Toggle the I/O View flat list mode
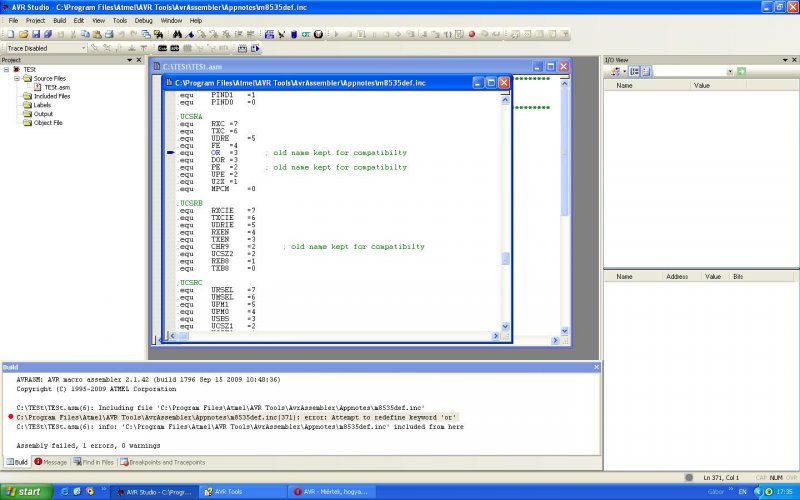 646,71
